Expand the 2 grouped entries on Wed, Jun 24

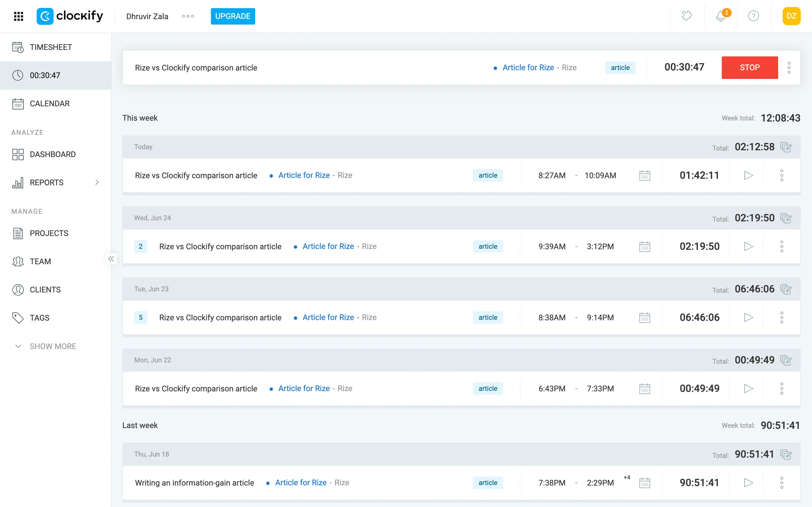coord(140,246)
